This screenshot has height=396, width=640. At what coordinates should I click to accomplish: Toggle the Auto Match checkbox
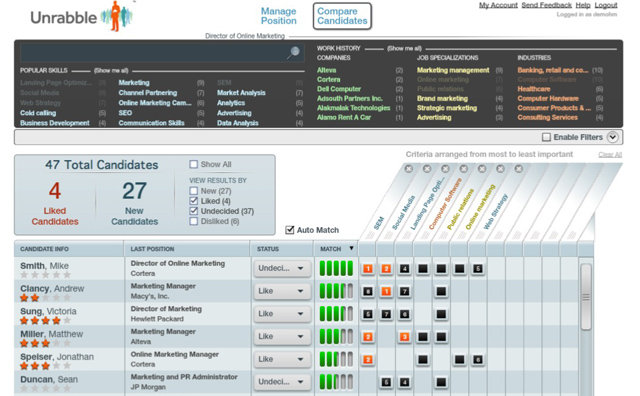(290, 230)
